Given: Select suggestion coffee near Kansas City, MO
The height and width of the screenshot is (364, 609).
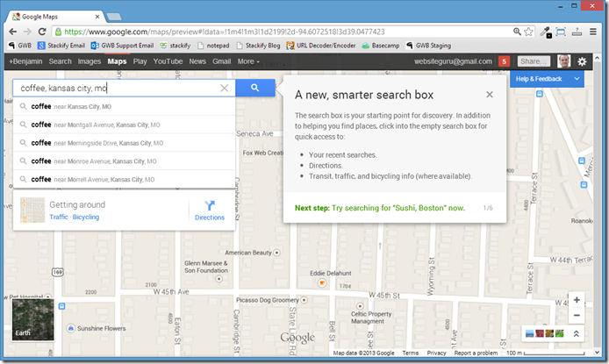Looking at the screenshot, I should coord(125,106).
